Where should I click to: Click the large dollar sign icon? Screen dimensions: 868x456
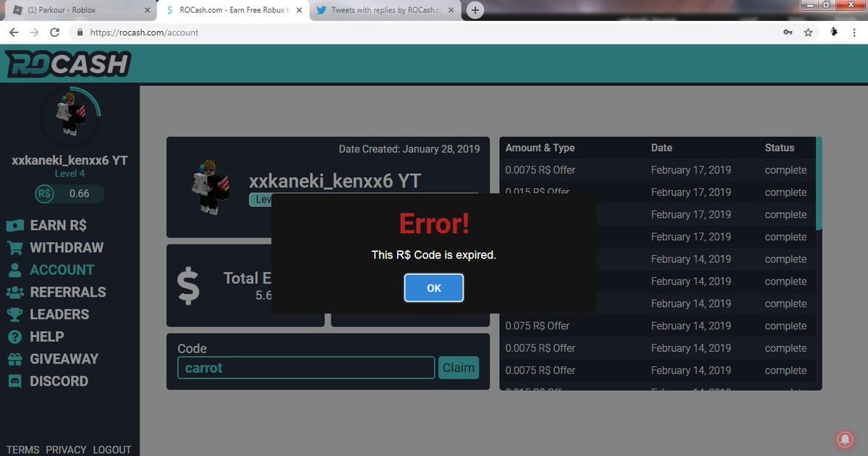(x=188, y=286)
